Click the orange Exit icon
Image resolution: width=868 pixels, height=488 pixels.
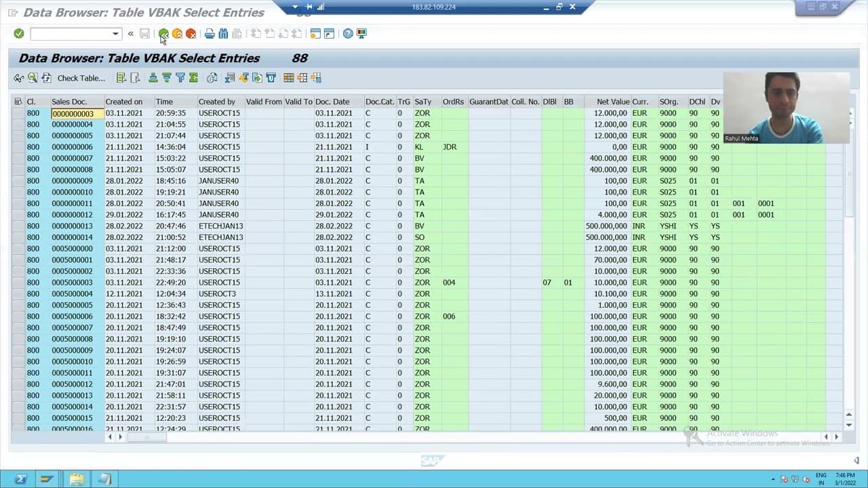[x=177, y=33]
